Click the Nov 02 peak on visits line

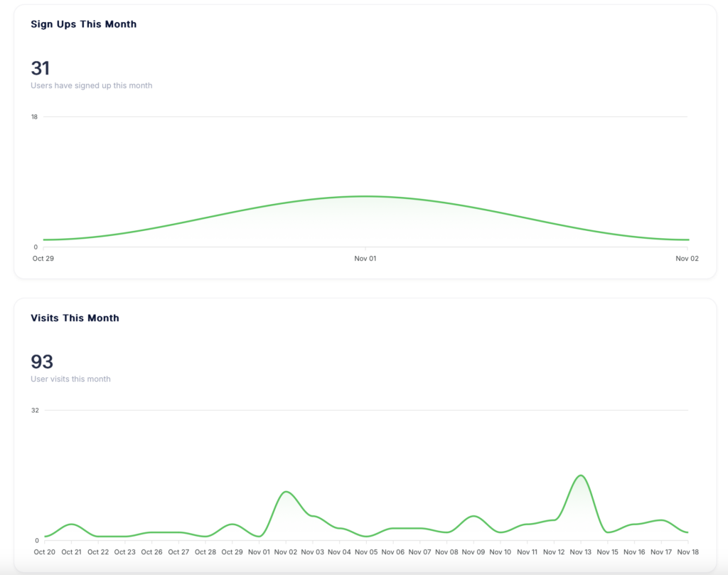(x=286, y=492)
